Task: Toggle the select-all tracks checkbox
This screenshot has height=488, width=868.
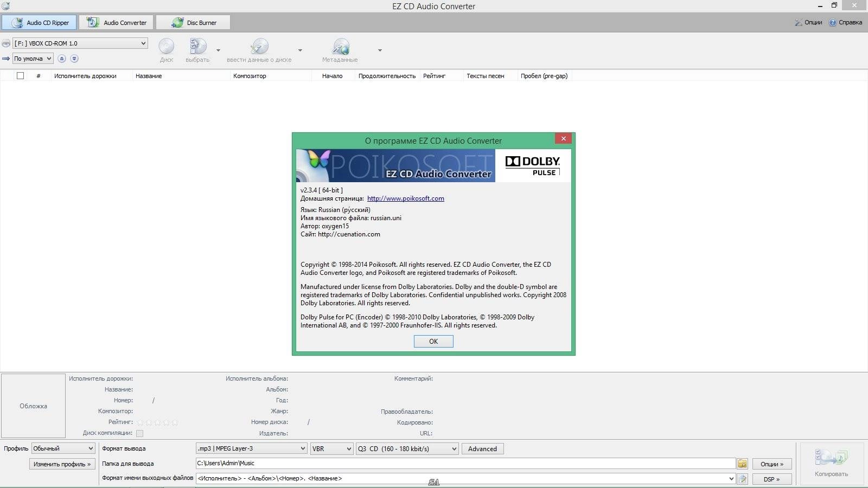Action: coord(20,76)
